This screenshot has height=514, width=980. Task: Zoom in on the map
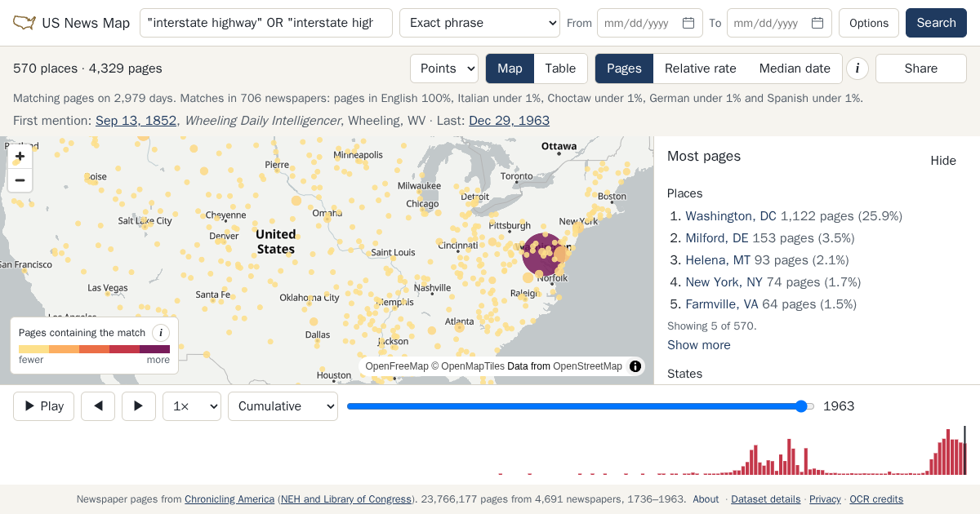[20, 157]
